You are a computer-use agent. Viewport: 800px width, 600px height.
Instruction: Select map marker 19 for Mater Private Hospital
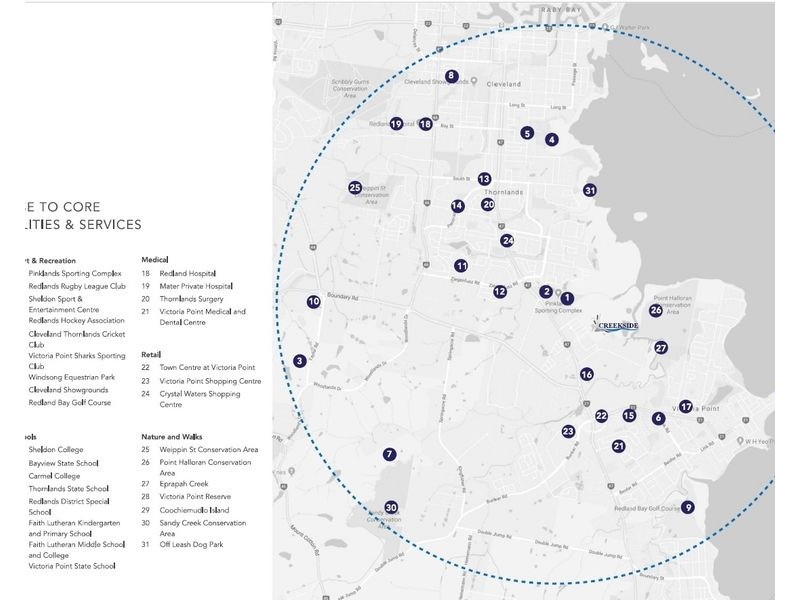396,124
